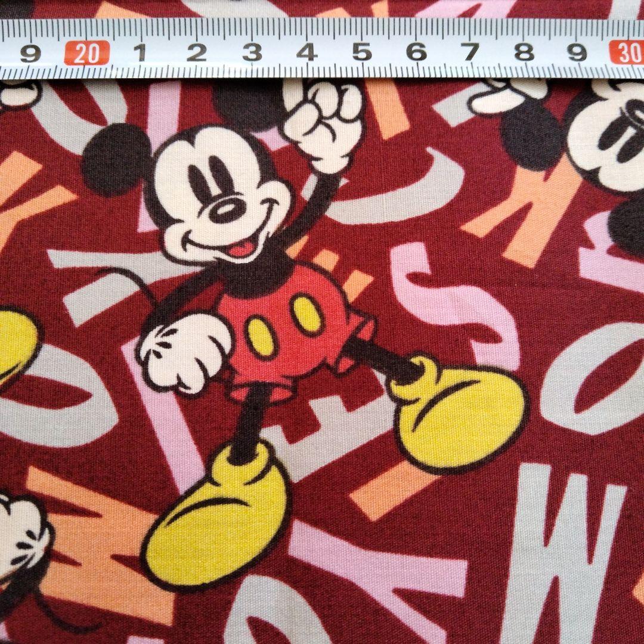Click Mickey's black nose
Screen dimensions: 644x644
(227, 210)
